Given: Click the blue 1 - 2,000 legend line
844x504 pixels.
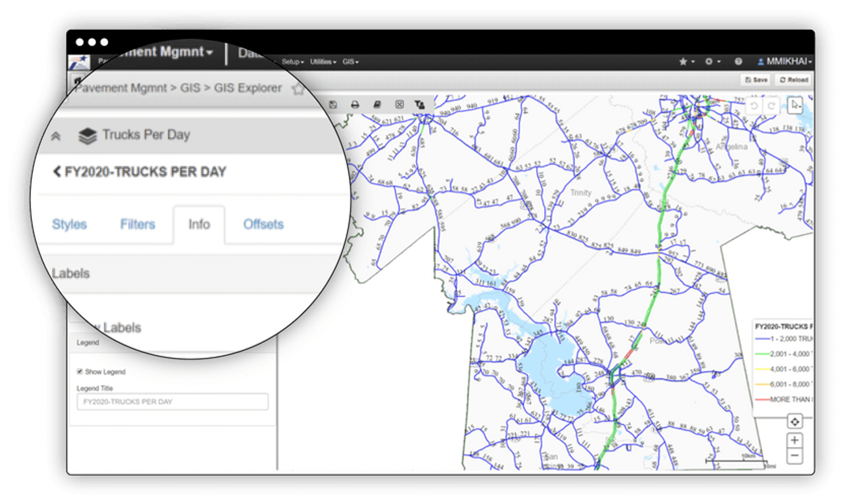Looking at the screenshot, I should click(x=762, y=339).
